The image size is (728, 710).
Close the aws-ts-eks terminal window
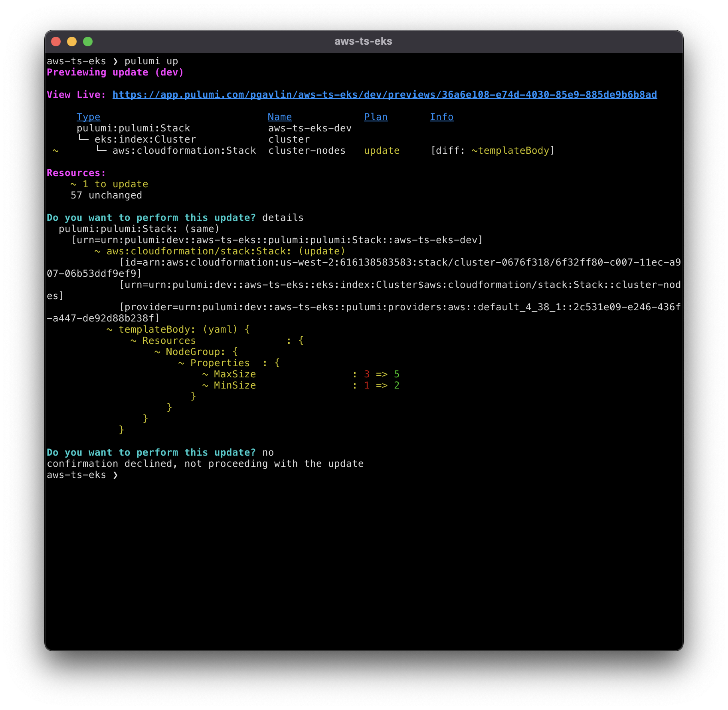coord(56,42)
